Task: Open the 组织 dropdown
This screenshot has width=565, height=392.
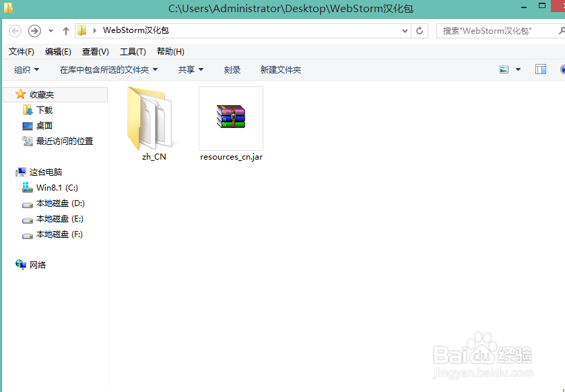Action: (26, 69)
